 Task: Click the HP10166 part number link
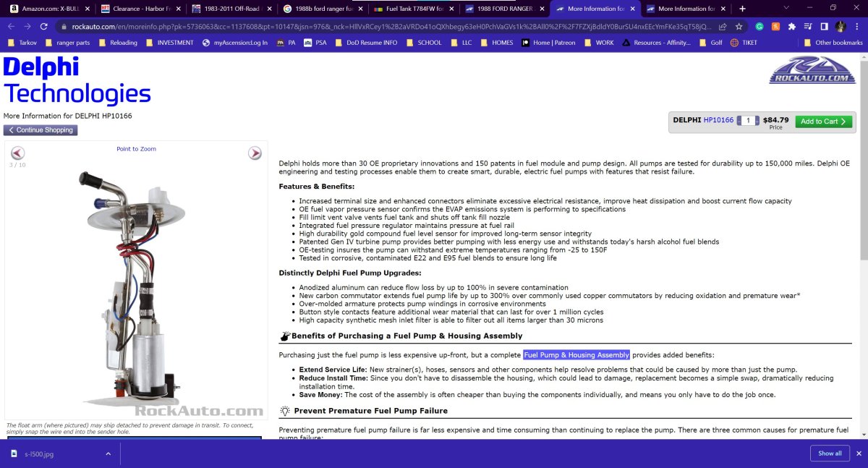point(718,120)
